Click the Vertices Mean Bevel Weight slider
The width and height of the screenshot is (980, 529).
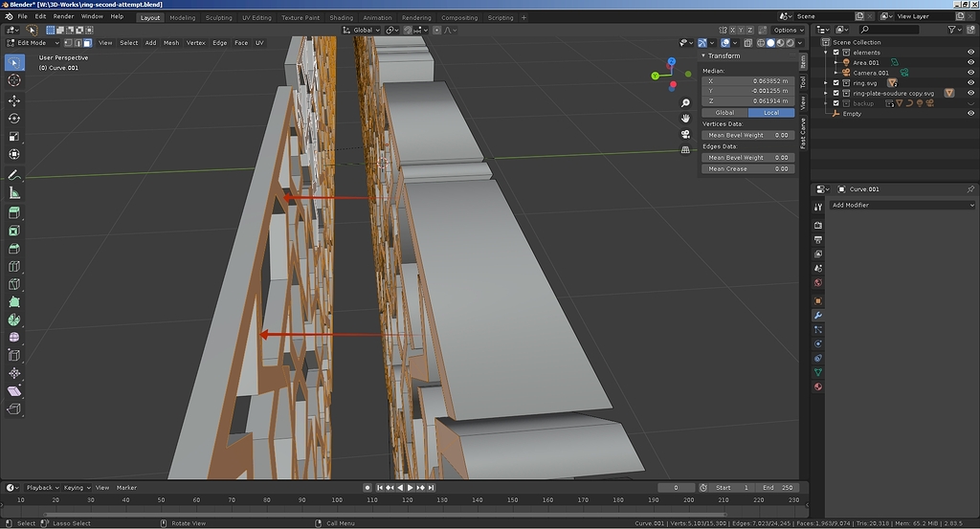[748, 136]
